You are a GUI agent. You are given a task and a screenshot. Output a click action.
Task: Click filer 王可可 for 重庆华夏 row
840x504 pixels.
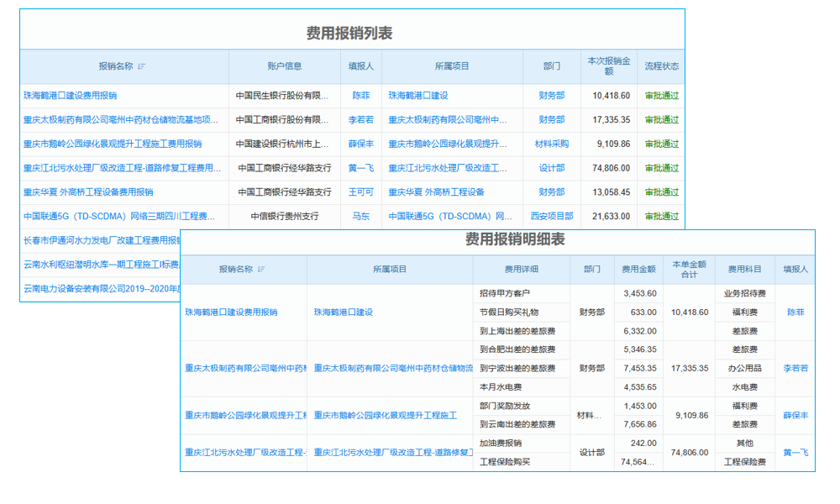[360, 192]
